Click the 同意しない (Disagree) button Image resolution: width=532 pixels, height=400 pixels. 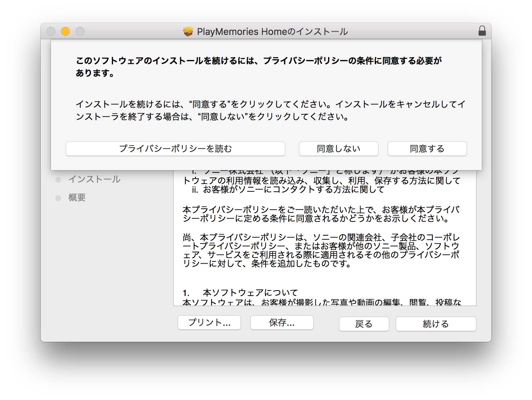(x=338, y=149)
